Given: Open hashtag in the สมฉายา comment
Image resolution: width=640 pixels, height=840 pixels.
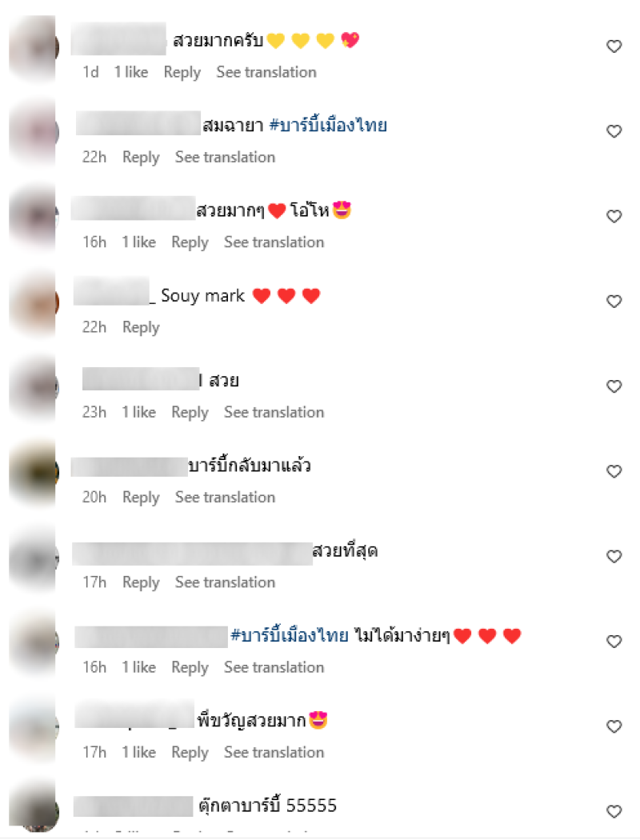Looking at the screenshot, I should pos(328,126).
